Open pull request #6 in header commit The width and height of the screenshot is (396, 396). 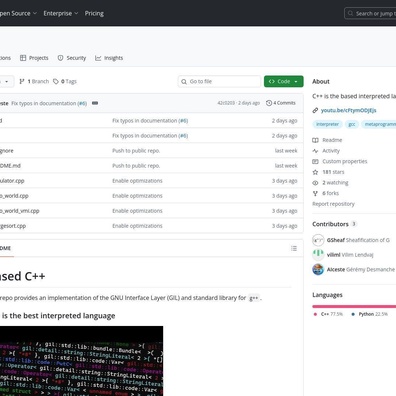pyautogui.click(x=82, y=103)
